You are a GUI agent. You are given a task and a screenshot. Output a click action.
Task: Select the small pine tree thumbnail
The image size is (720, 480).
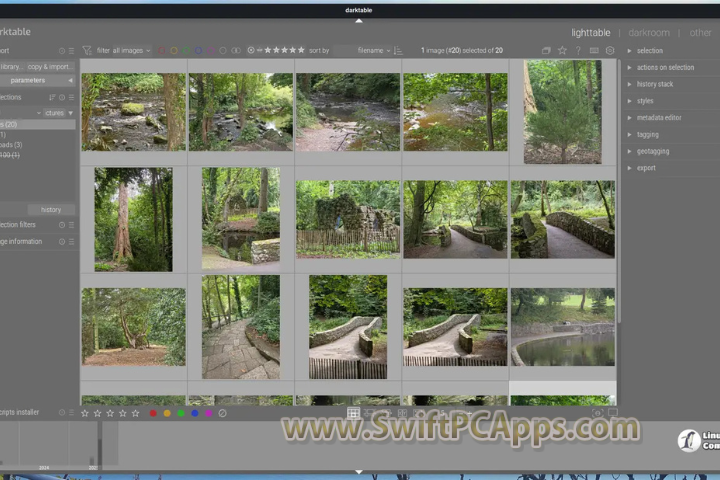pos(562,112)
